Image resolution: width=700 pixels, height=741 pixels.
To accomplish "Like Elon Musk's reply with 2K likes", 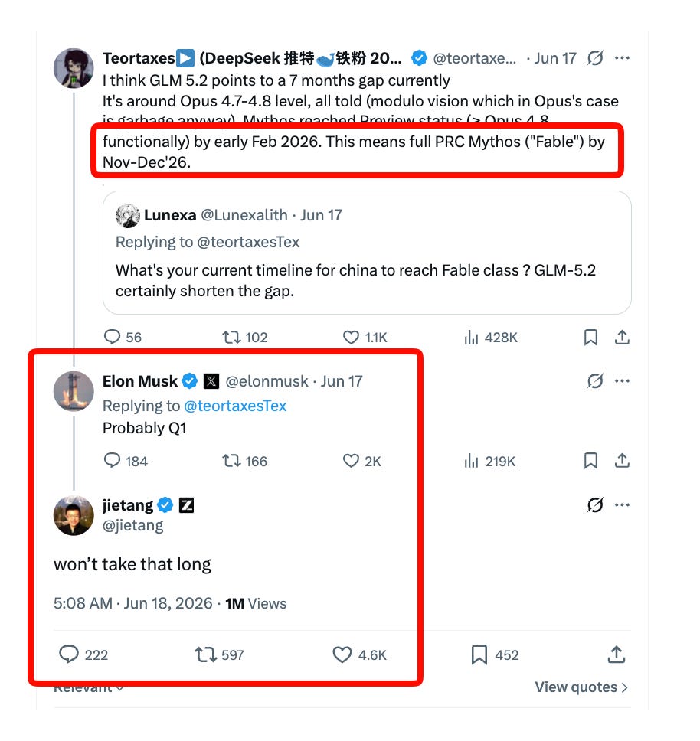I will click(x=351, y=461).
